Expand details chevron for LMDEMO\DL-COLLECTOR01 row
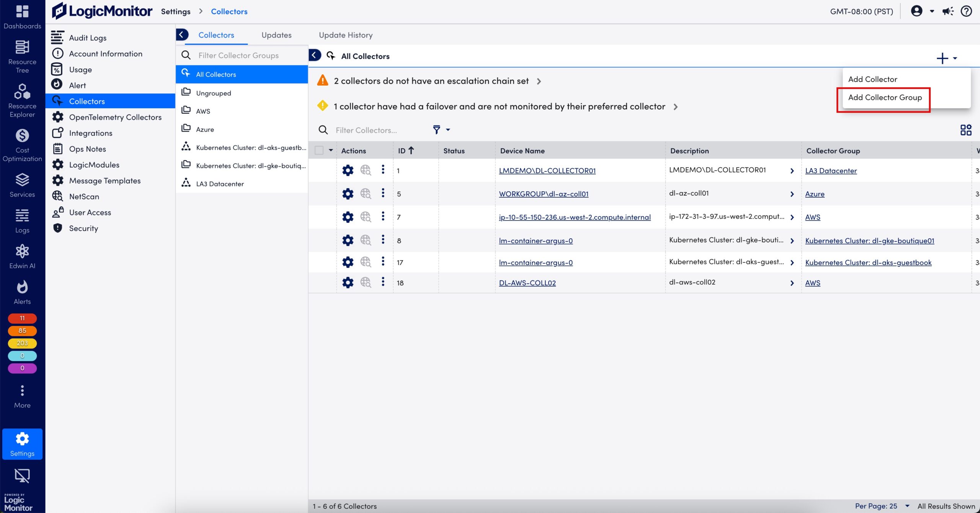The width and height of the screenshot is (980, 513). (792, 171)
